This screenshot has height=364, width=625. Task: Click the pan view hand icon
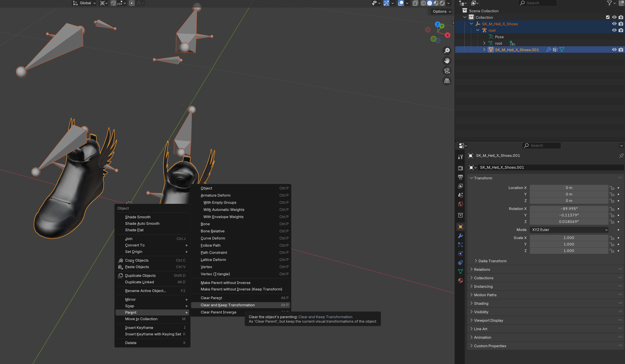447,61
